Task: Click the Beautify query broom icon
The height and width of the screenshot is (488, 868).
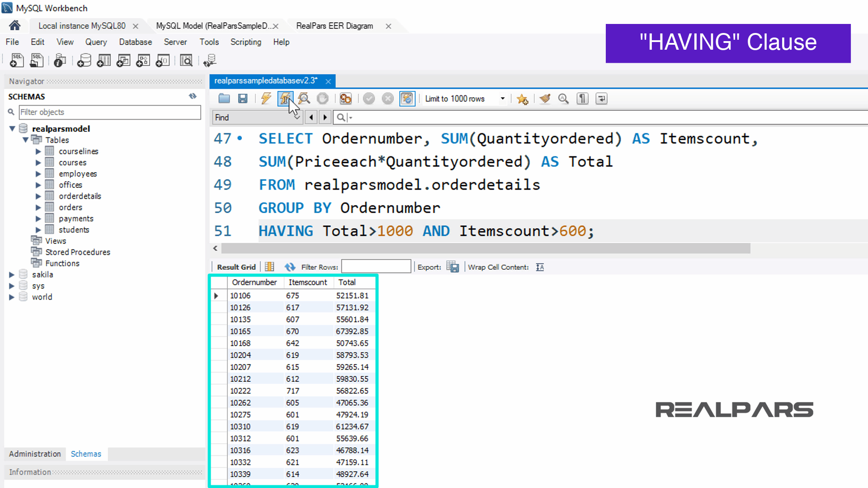Action: [545, 99]
